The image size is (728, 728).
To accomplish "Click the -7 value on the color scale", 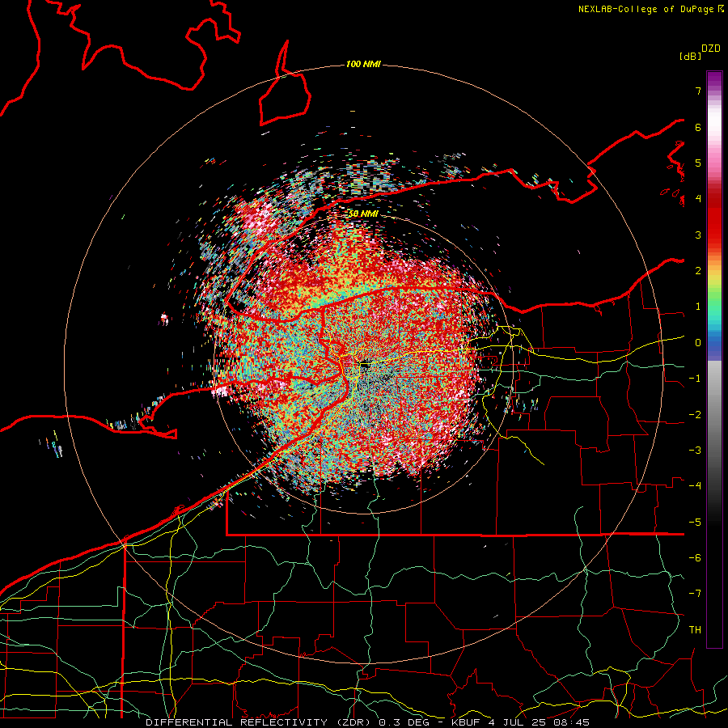I will (695, 594).
